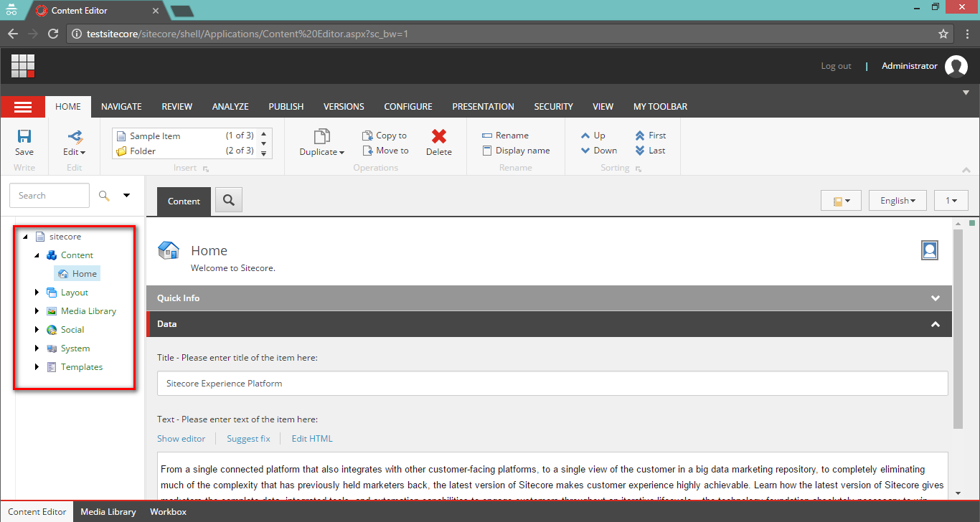Open Chrome's three-dot menu
This screenshot has width=980, height=522.
966,34
